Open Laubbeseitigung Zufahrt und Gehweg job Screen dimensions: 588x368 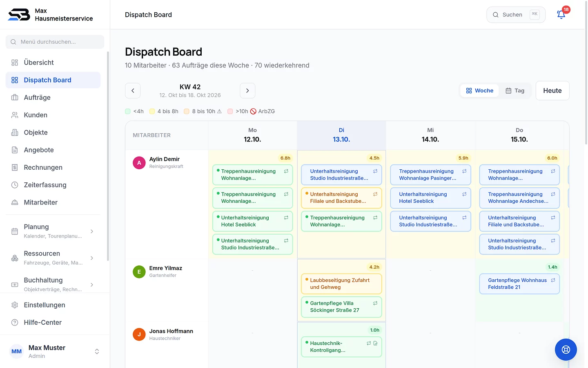click(x=341, y=284)
